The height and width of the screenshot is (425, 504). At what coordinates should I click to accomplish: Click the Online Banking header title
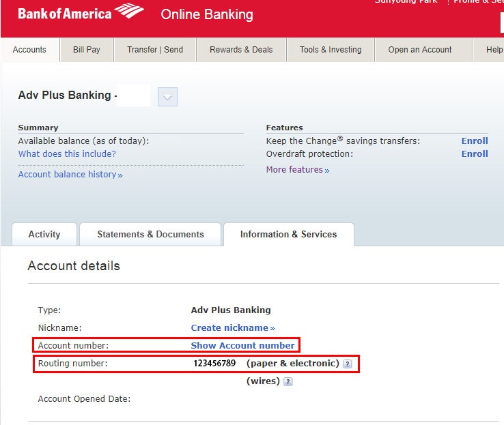tap(207, 14)
